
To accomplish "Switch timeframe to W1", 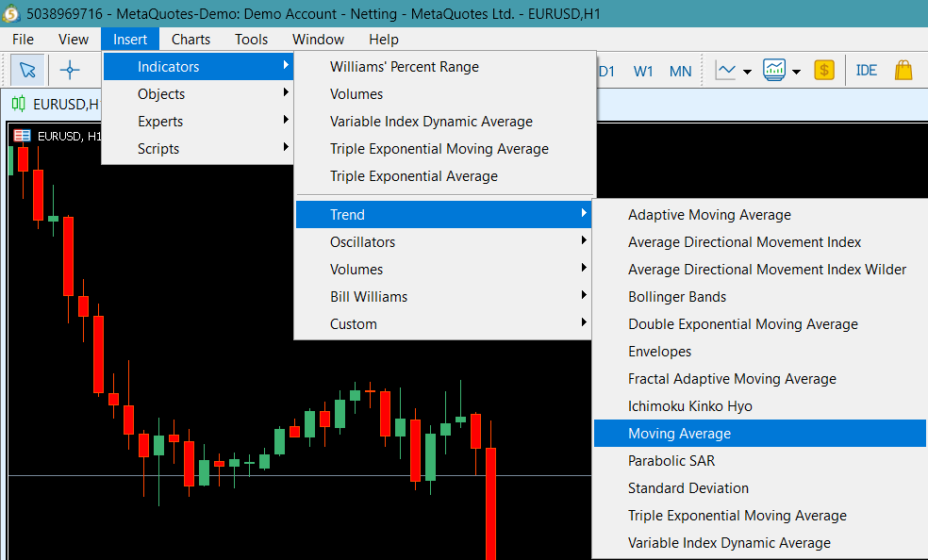I will pyautogui.click(x=643, y=70).
